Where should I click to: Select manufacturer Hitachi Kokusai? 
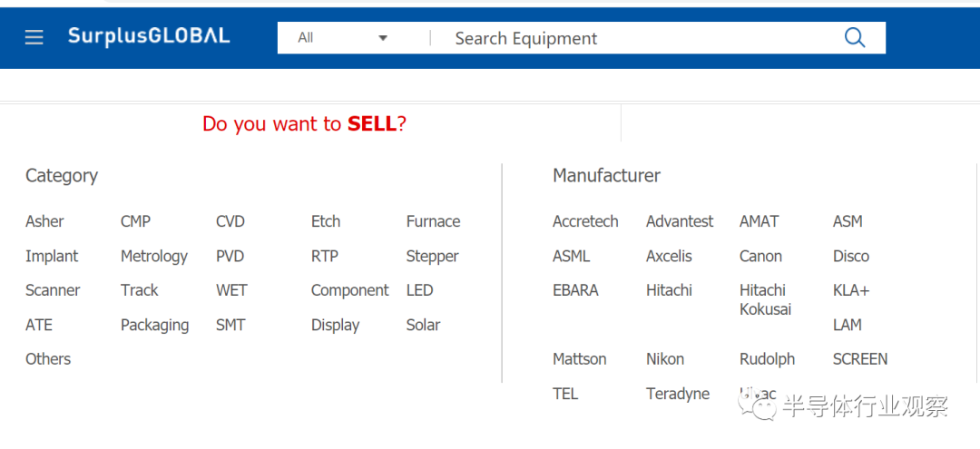tap(765, 299)
